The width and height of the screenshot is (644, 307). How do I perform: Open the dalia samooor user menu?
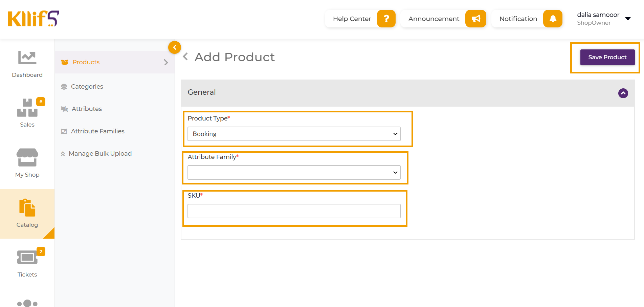pos(604,19)
